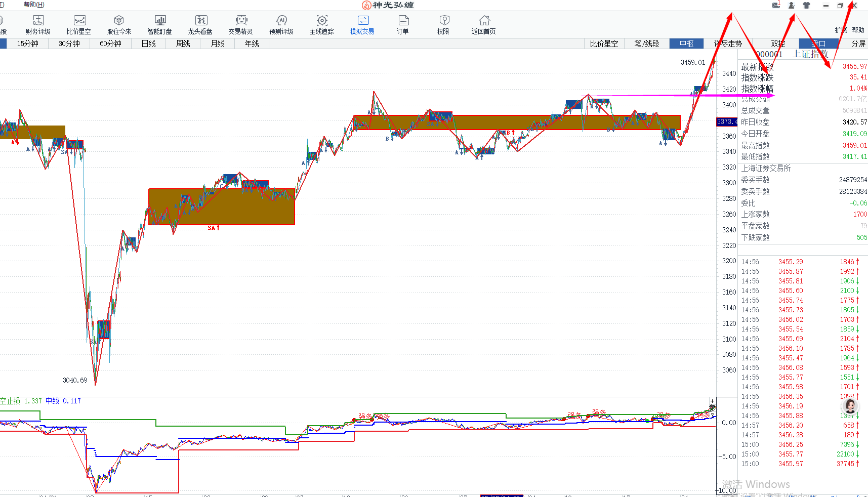Image resolution: width=868 pixels, height=497 pixels.
Task: Toggle 笔/线段 stroke display
Action: (646, 44)
